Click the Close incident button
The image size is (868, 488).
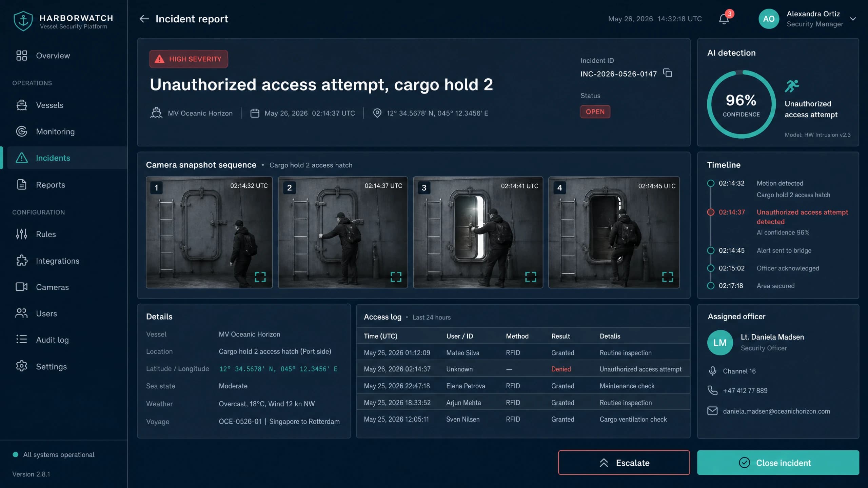coord(778,463)
